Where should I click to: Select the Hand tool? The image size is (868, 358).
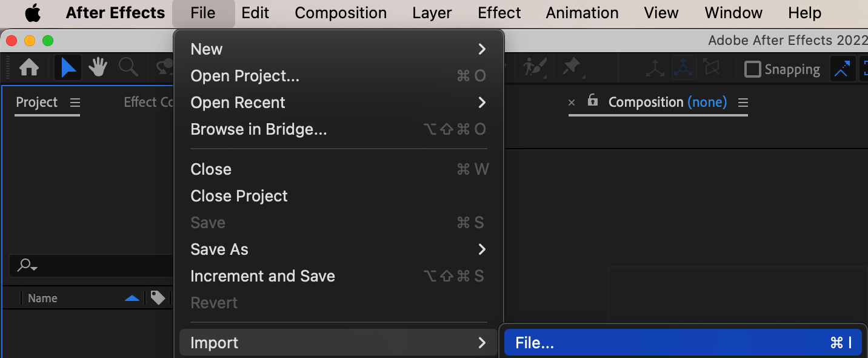[98, 68]
